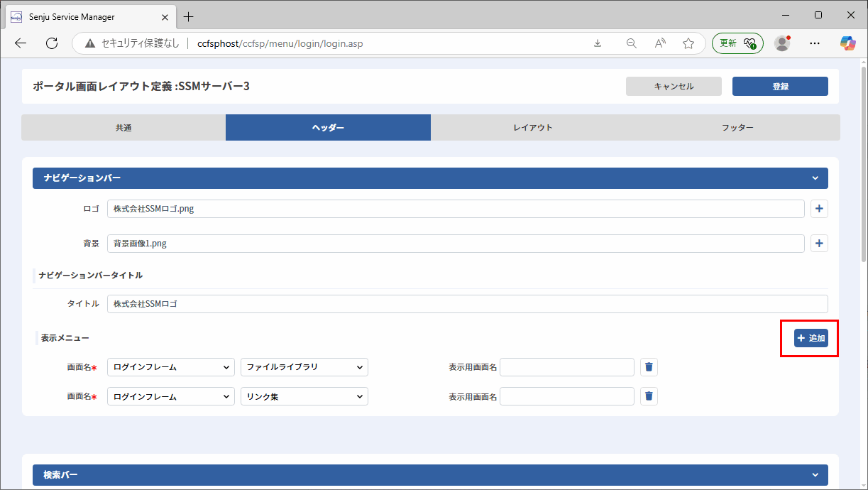Open the ファイルライブラリ dropdown
Image resolution: width=868 pixels, height=490 pixels.
(x=304, y=367)
